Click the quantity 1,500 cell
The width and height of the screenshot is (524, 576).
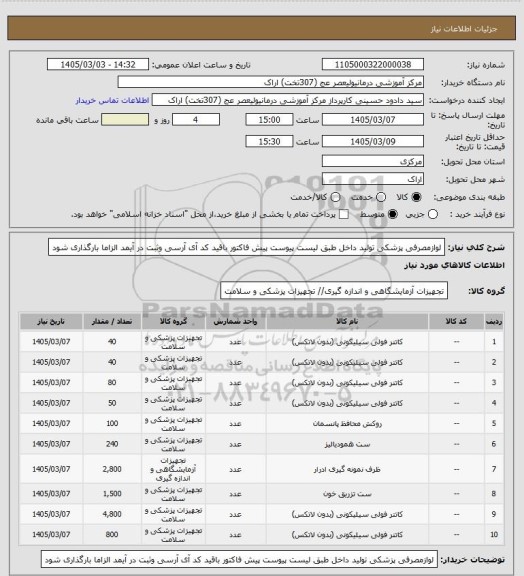coord(112,494)
